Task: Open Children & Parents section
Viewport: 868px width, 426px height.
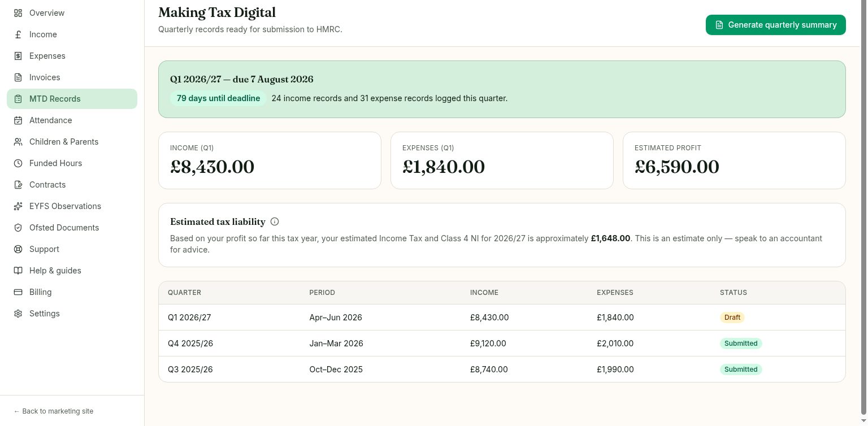Action: 72,142
